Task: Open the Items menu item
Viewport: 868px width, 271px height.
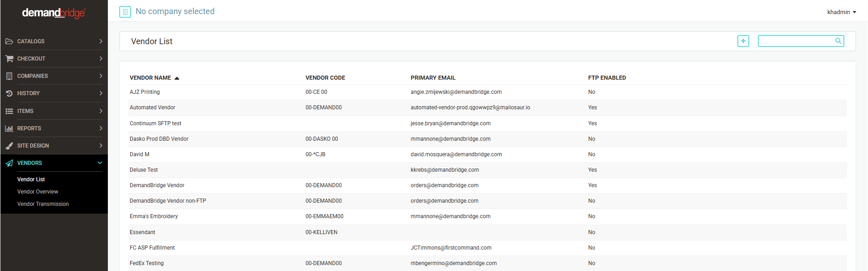Action: click(54, 111)
